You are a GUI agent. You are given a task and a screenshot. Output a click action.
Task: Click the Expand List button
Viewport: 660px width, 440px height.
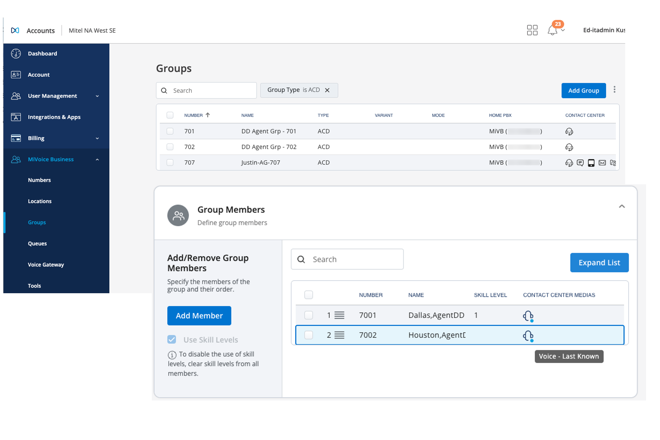click(x=599, y=262)
